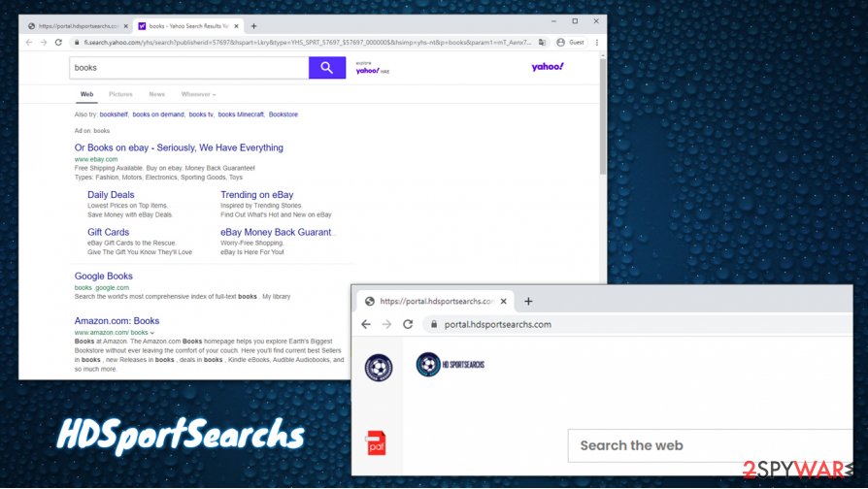
Task: Click the books on demand suggestion
Action: 158,114
